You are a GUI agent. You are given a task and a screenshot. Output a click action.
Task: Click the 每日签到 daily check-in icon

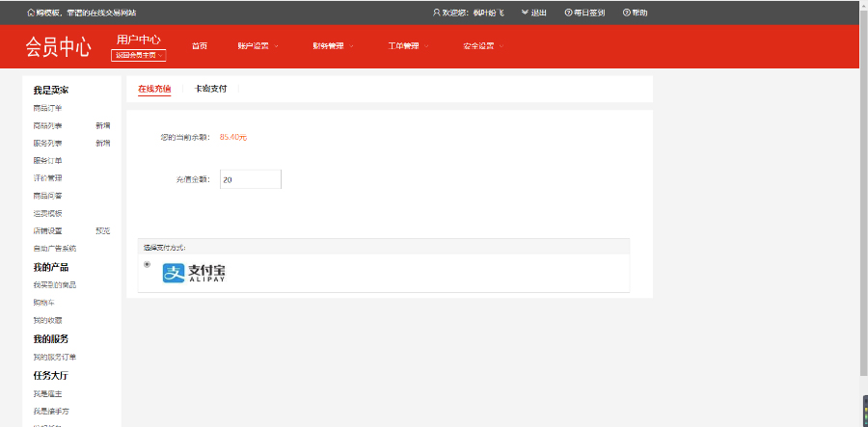[568, 13]
